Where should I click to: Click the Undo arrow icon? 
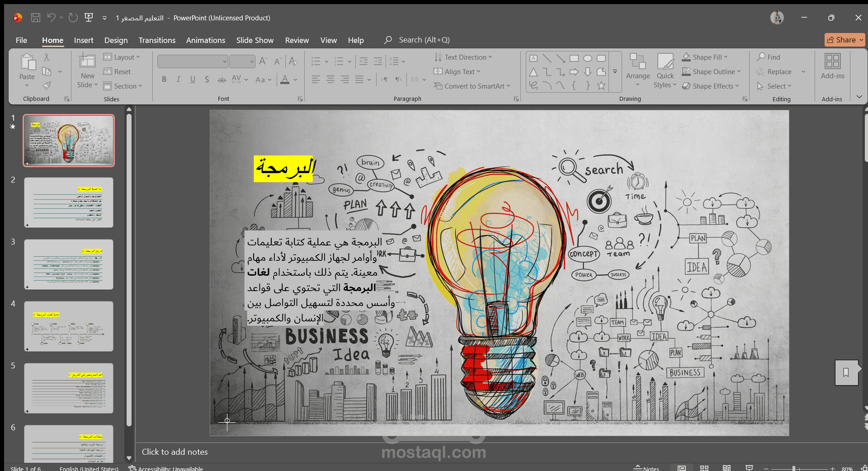(52, 18)
